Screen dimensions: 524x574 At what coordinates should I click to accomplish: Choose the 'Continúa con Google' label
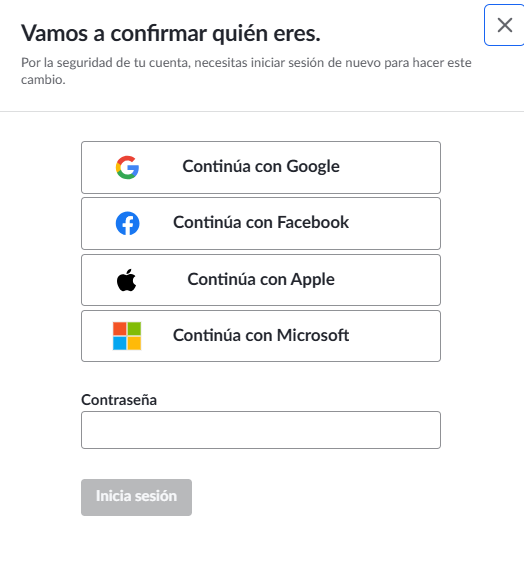pyautogui.click(x=261, y=167)
